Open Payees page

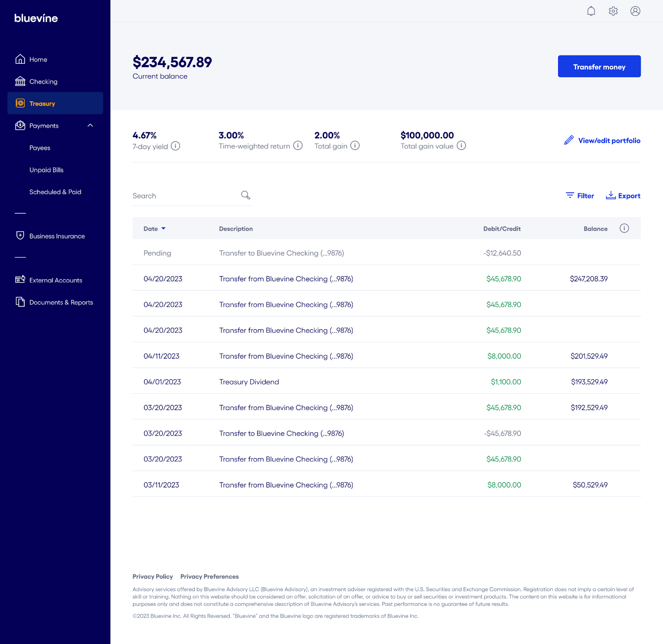point(40,148)
